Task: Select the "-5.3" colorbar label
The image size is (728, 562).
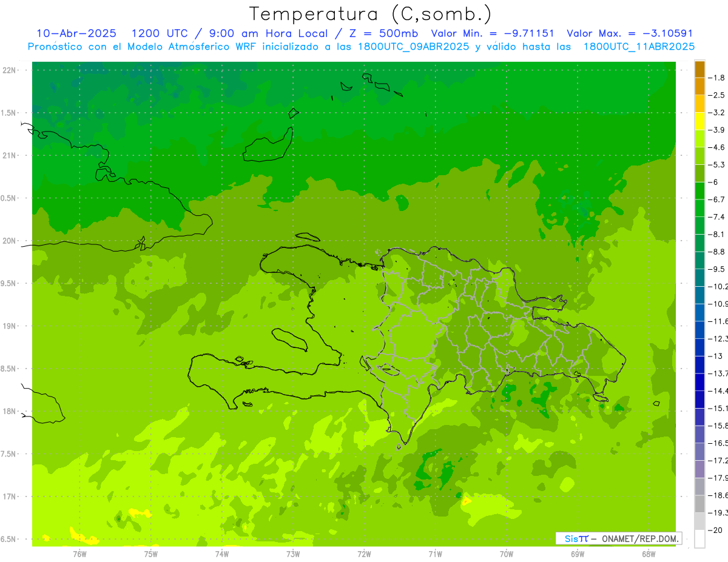Action: click(717, 165)
